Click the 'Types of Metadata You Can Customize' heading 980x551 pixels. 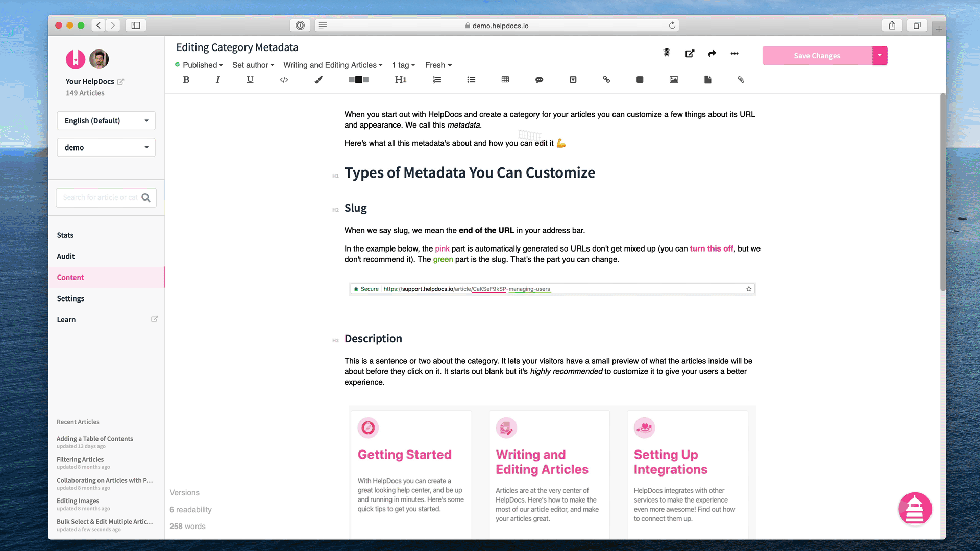(470, 172)
